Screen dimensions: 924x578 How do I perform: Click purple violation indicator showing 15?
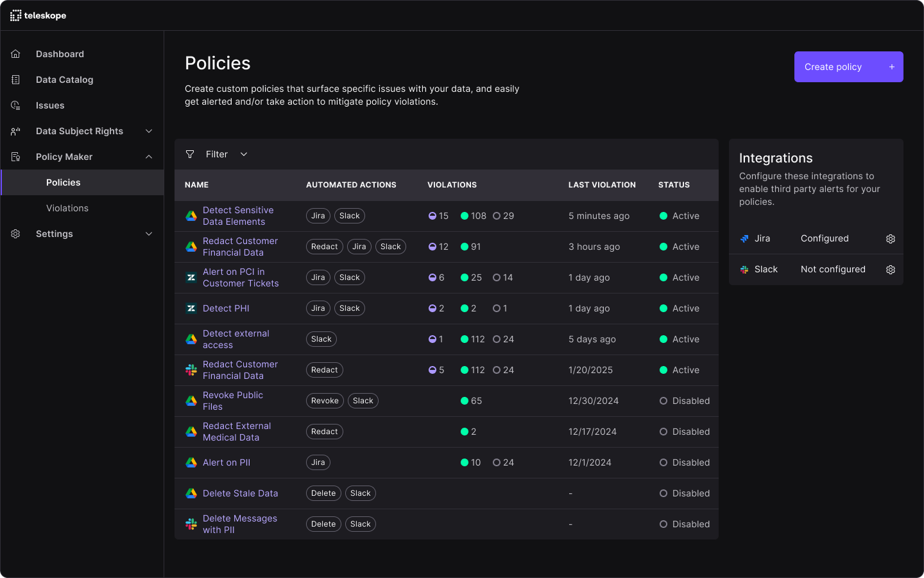[x=432, y=216]
